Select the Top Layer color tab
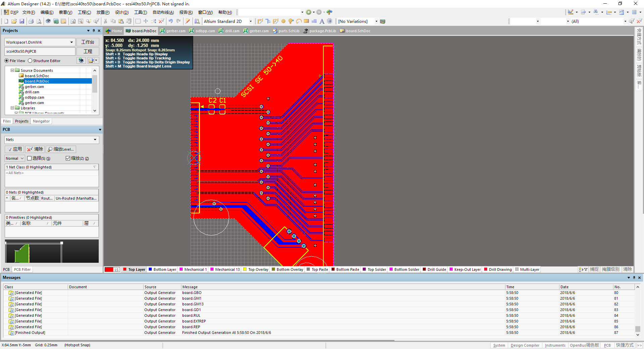The height and width of the screenshot is (349, 644). coord(134,269)
